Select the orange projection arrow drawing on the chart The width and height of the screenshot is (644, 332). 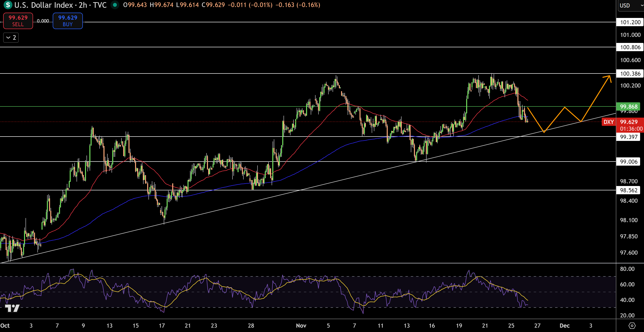click(565, 107)
